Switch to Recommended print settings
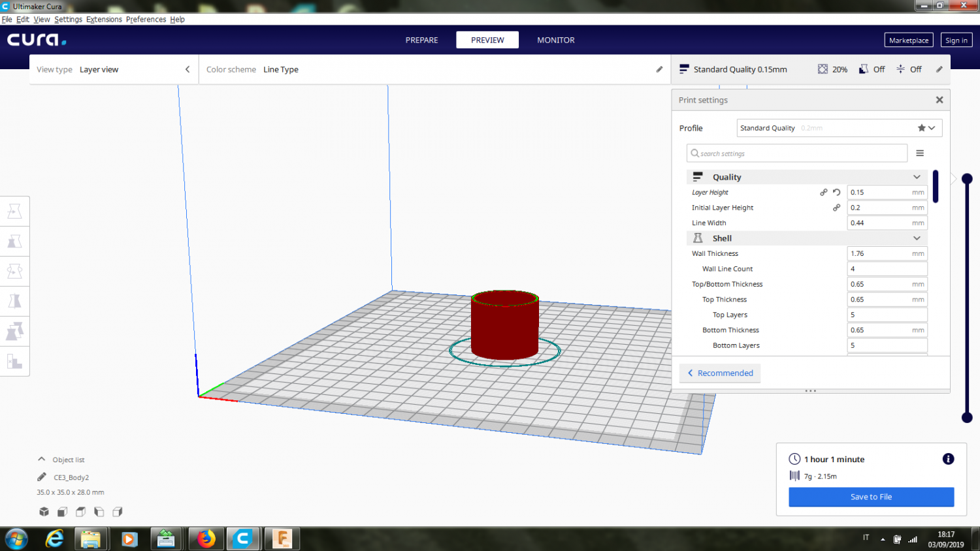The image size is (980, 551). point(720,373)
